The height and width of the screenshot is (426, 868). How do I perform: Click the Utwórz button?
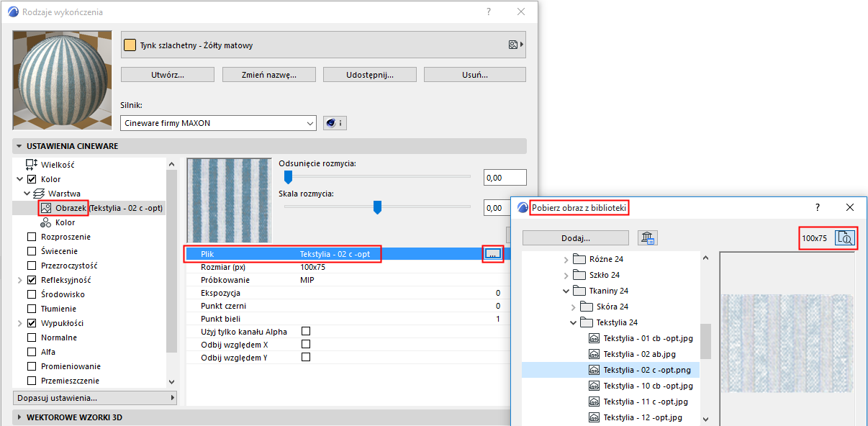click(x=168, y=74)
